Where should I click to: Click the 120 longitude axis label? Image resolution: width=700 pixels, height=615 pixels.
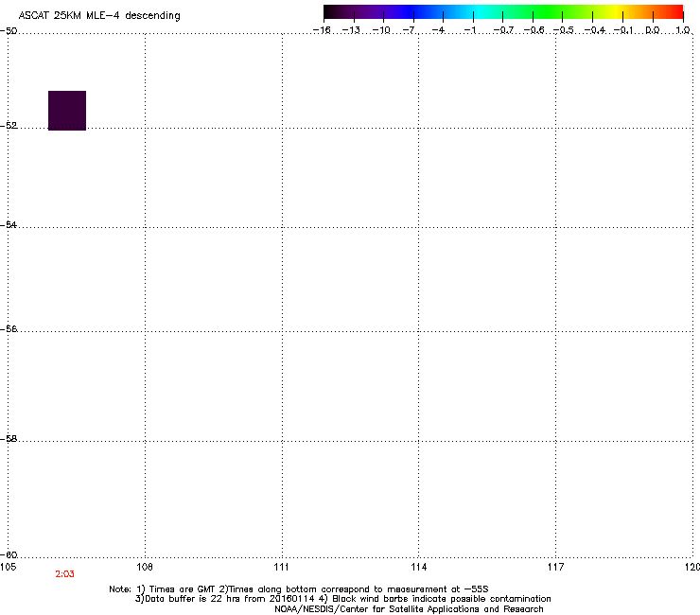[x=692, y=567]
